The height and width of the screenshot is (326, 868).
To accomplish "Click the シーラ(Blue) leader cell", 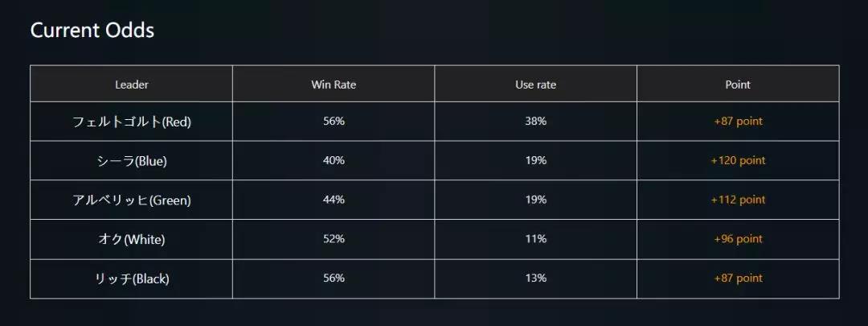I will (132, 161).
